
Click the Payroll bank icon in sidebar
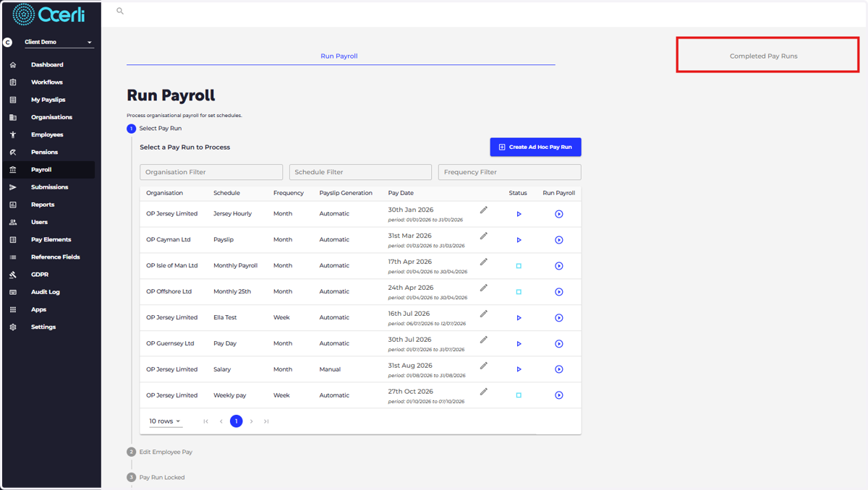click(x=13, y=170)
